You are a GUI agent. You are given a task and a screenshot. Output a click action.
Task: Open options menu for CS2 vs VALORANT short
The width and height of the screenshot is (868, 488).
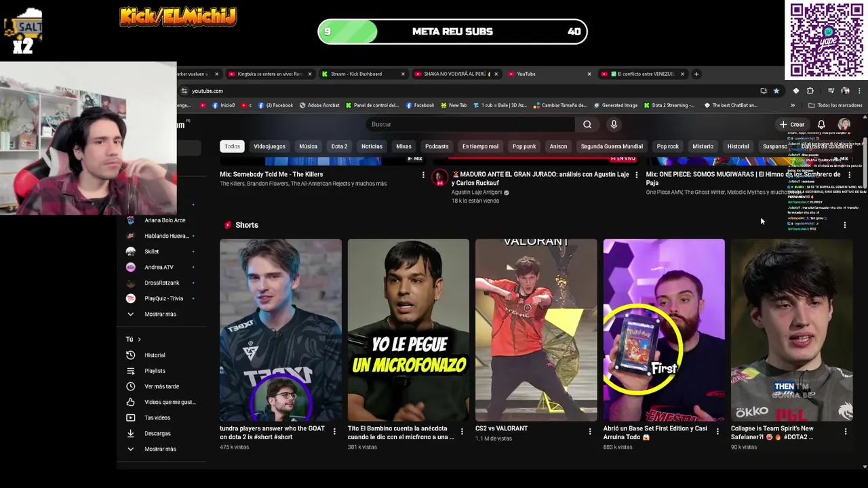pyautogui.click(x=590, y=431)
